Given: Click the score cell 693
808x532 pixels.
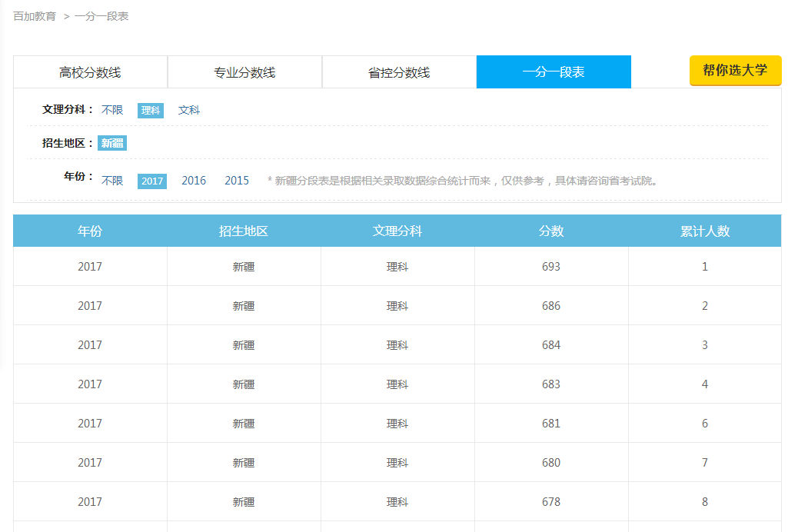Looking at the screenshot, I should (551, 267).
